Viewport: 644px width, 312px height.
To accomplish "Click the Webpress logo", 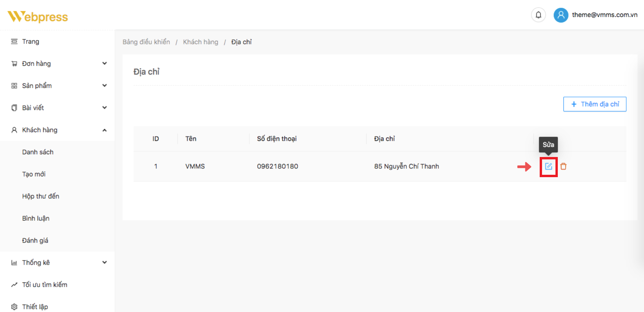I will click(x=38, y=16).
